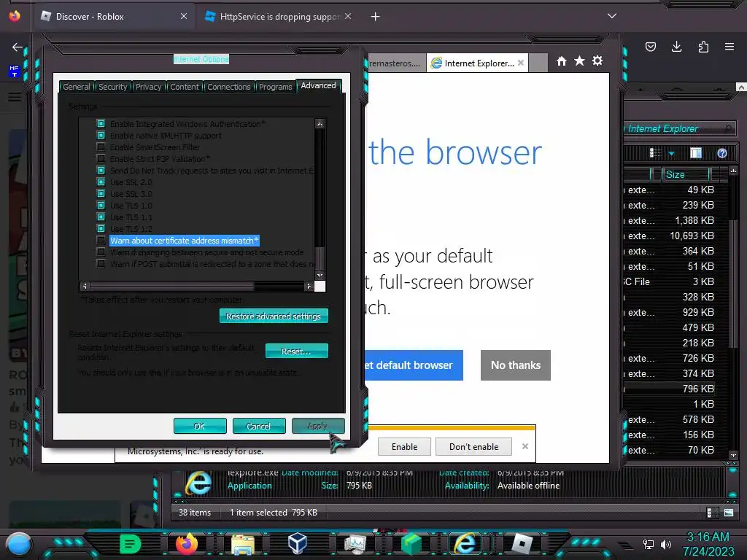Image resolution: width=747 pixels, height=560 pixels.
Task: Click settings list scroll up arrow
Action: (320, 124)
